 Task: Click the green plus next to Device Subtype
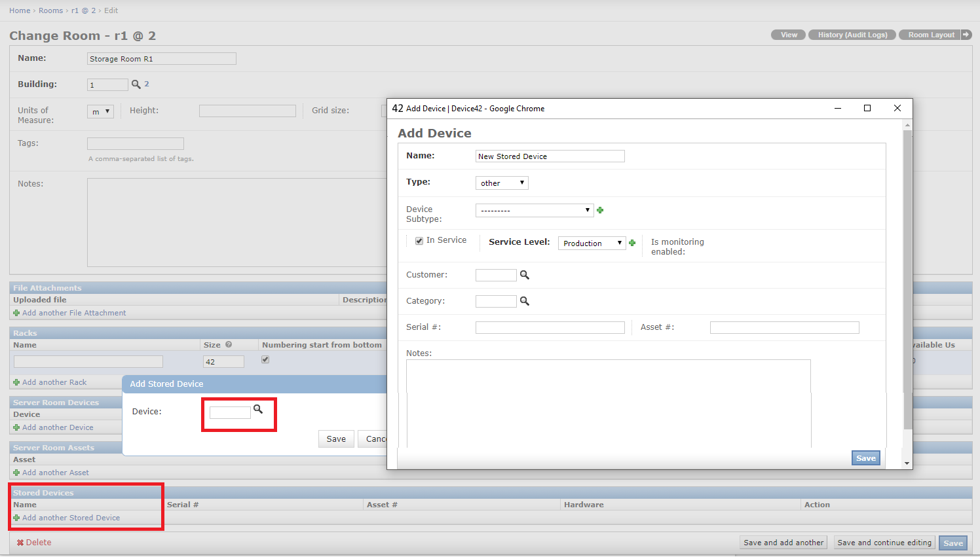(x=600, y=209)
